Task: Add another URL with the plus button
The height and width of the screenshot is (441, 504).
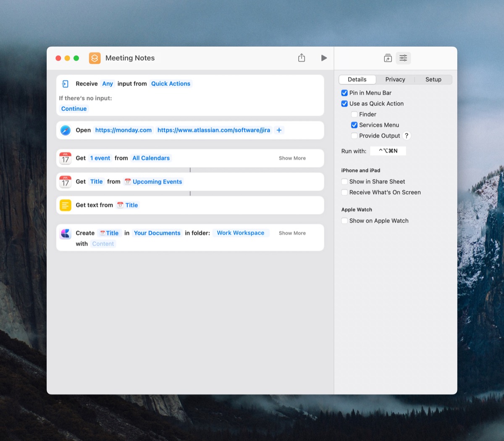Action: click(279, 130)
